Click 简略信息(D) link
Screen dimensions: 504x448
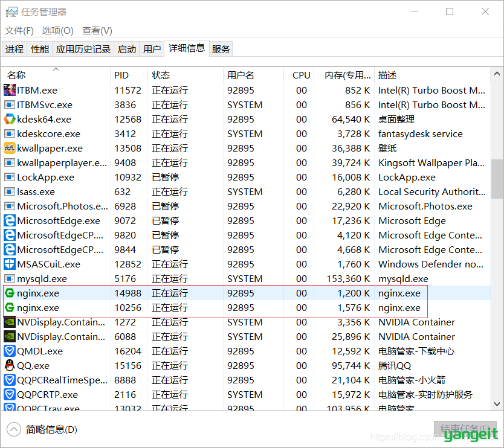click(x=51, y=429)
